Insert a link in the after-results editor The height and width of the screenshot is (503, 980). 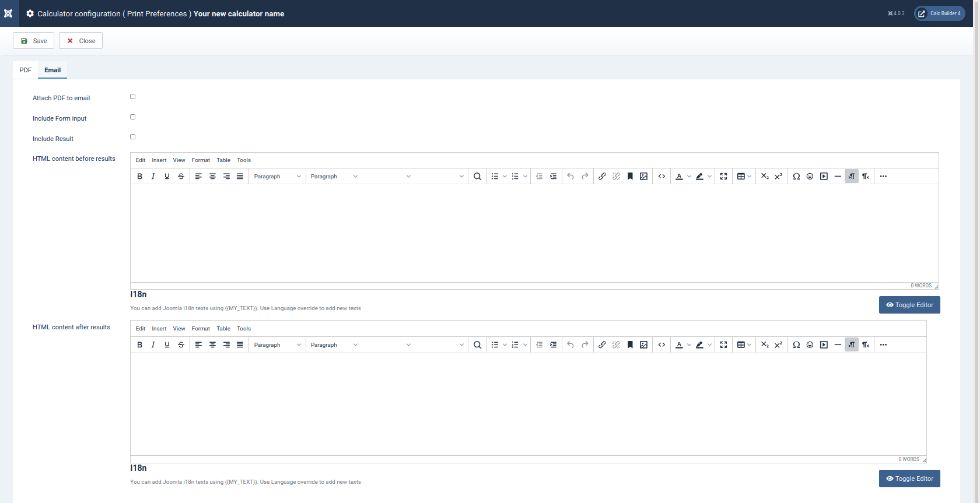click(602, 344)
